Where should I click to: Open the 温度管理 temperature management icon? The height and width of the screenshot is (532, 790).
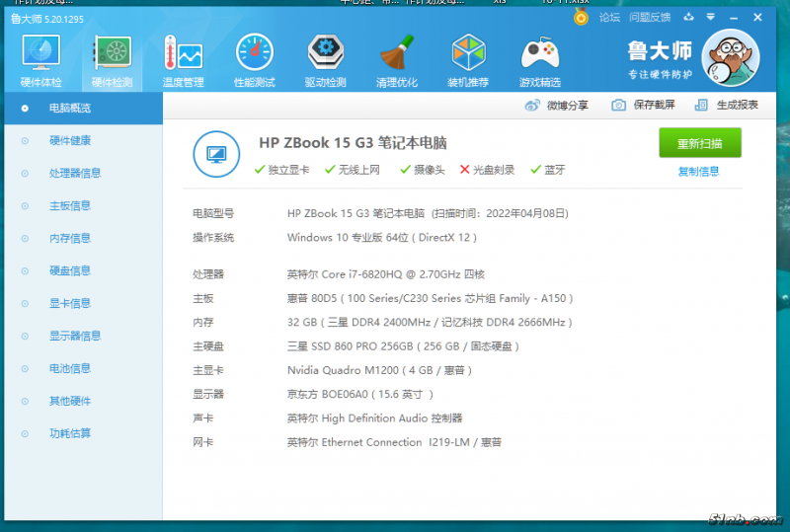pos(183,58)
